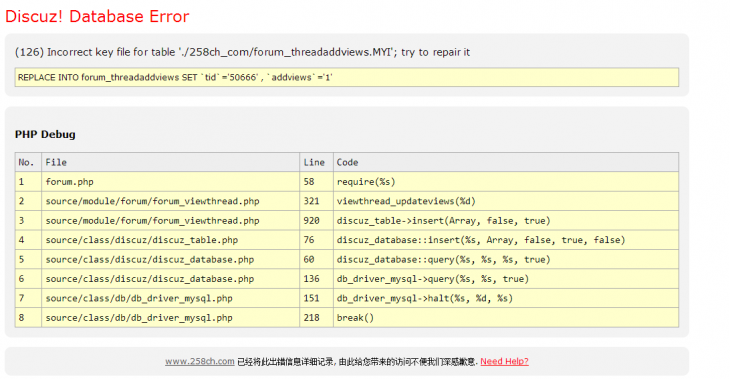Click the viewthread_updateviews(%d) code cell
730x379 pixels.
tap(506, 201)
